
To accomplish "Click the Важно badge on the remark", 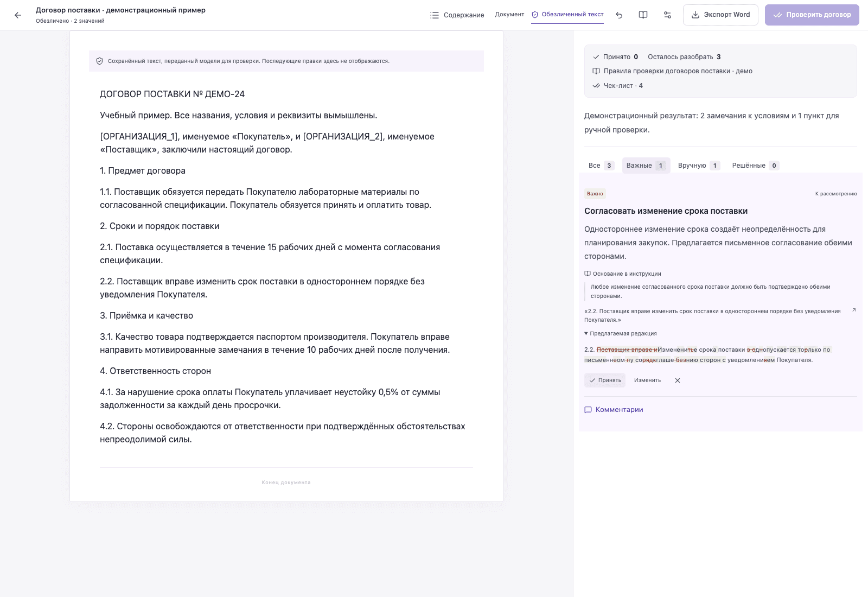I will (595, 194).
